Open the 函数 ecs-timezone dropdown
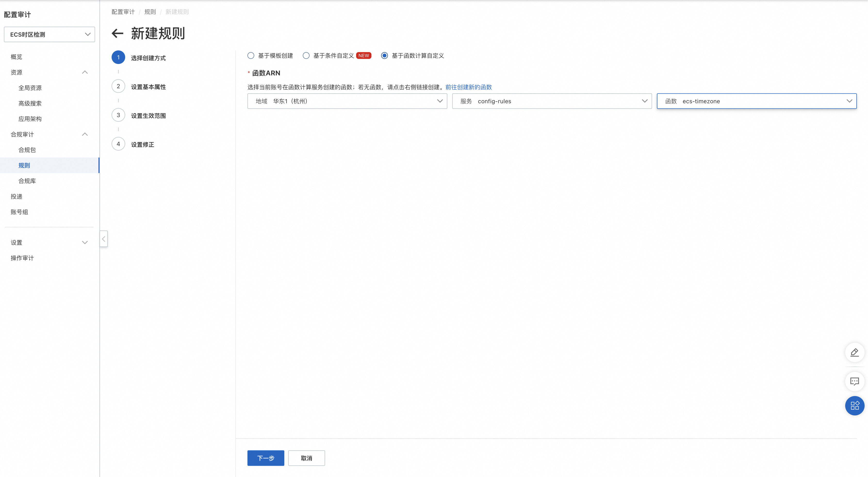This screenshot has width=868, height=477. pyautogui.click(x=756, y=101)
